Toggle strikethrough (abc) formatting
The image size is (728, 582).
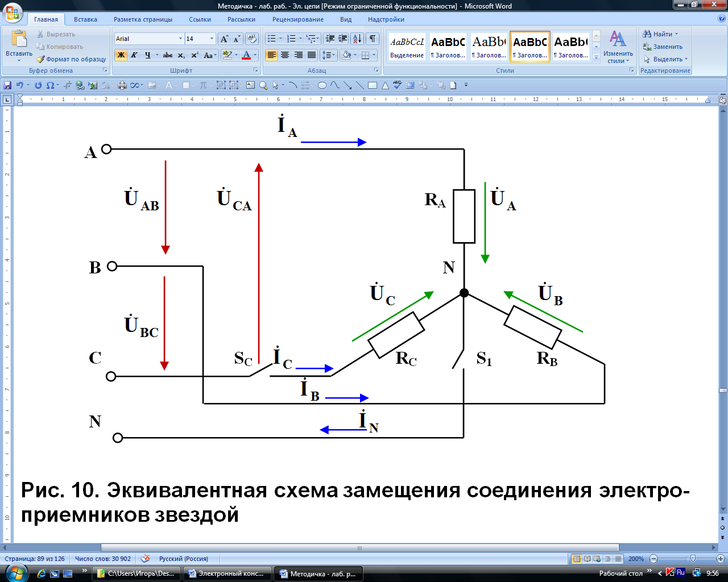point(168,55)
